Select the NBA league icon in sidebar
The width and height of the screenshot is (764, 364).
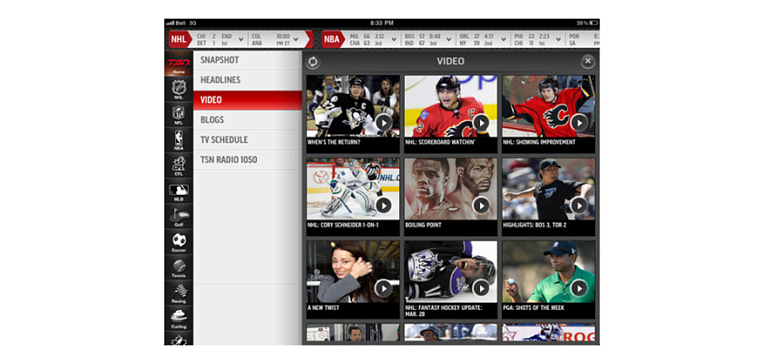coord(179,140)
